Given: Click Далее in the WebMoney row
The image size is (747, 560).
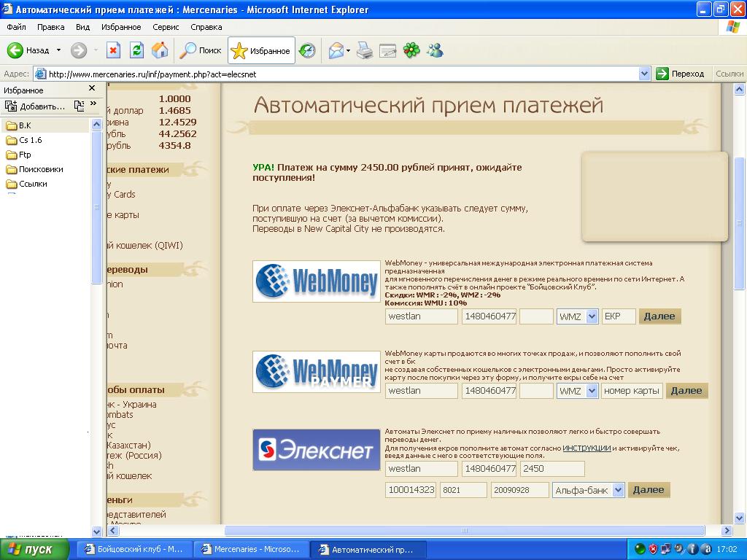Looking at the screenshot, I should [x=659, y=316].
